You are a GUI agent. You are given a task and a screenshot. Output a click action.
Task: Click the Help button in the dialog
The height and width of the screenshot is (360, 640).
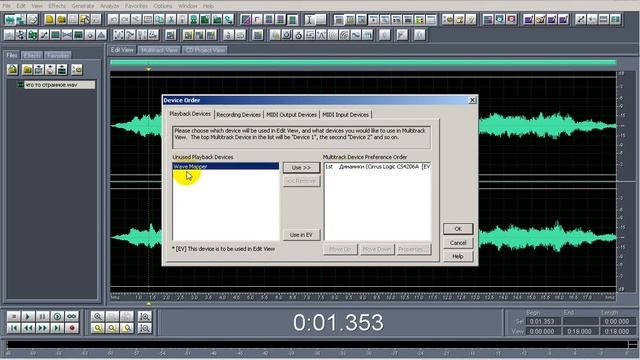(458, 256)
